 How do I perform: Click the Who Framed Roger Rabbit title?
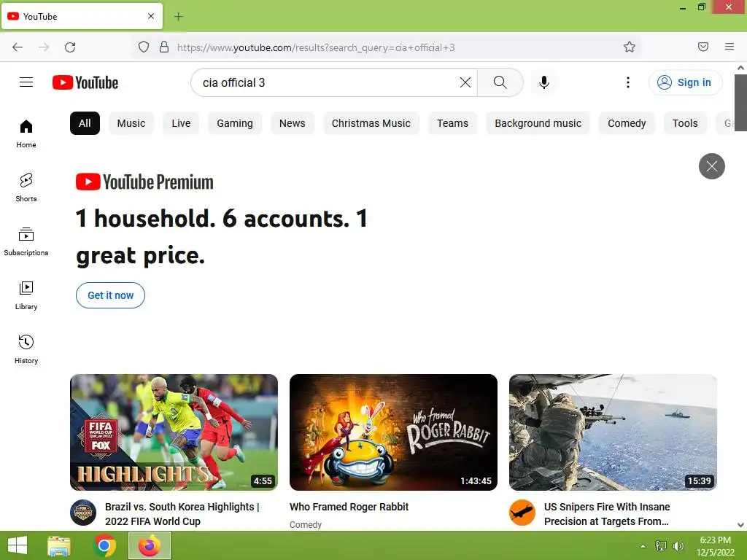pyautogui.click(x=349, y=507)
